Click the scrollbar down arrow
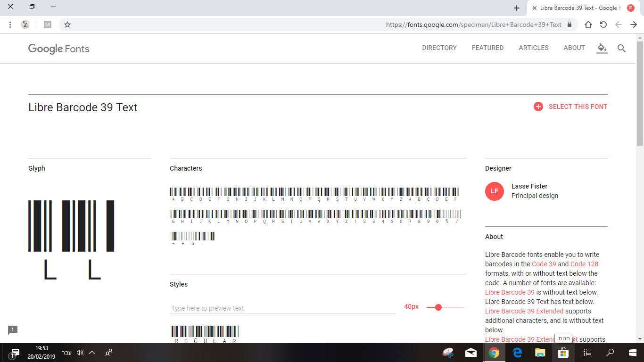The image size is (644, 362). (x=640, y=339)
